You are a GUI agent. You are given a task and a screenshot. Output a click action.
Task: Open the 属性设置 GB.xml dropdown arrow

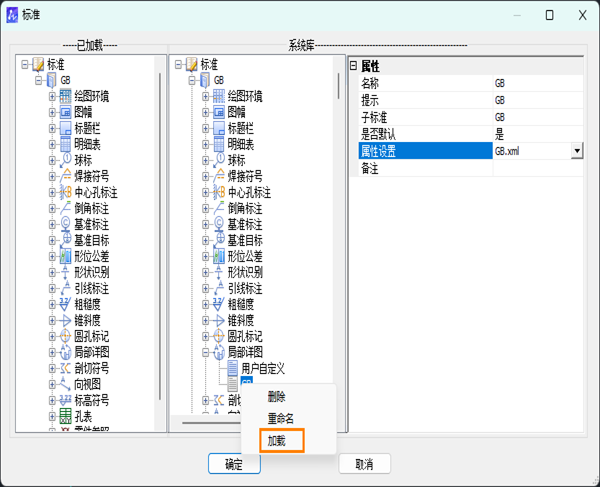(x=577, y=151)
